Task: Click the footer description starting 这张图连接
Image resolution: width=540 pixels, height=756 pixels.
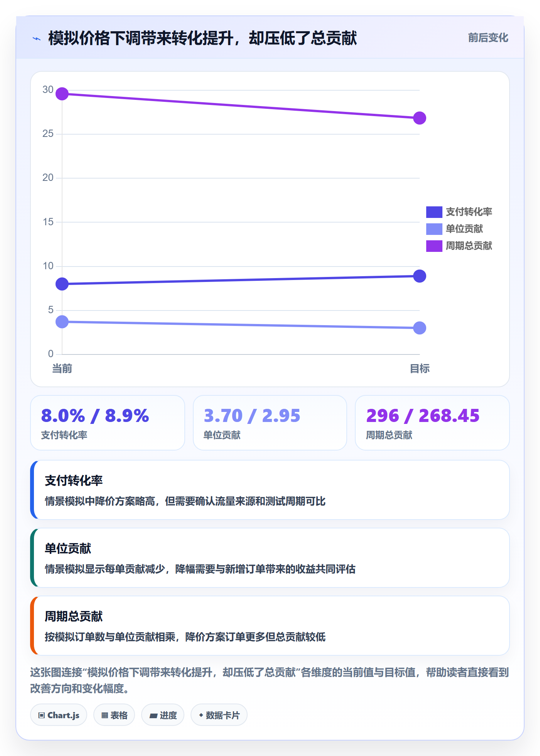Action: point(270,680)
